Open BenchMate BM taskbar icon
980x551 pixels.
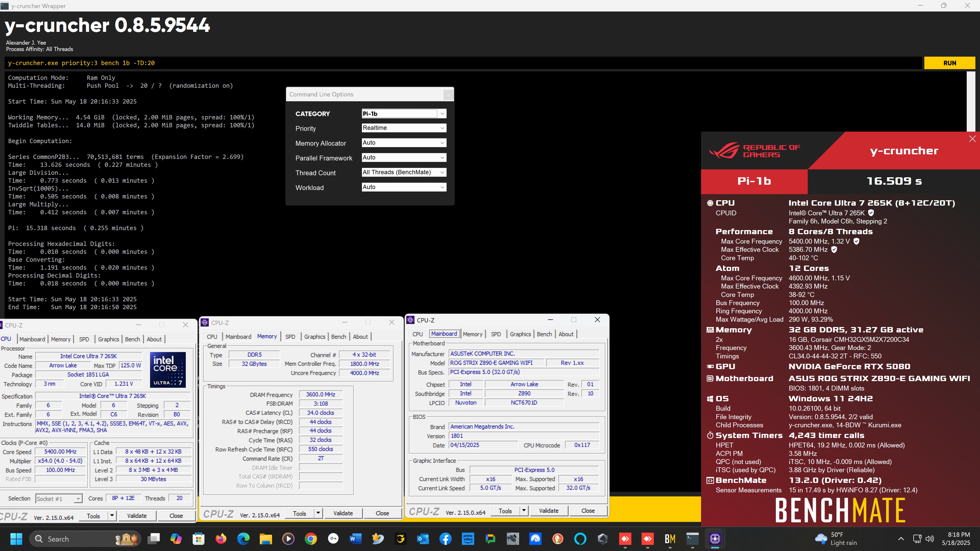coord(670,539)
